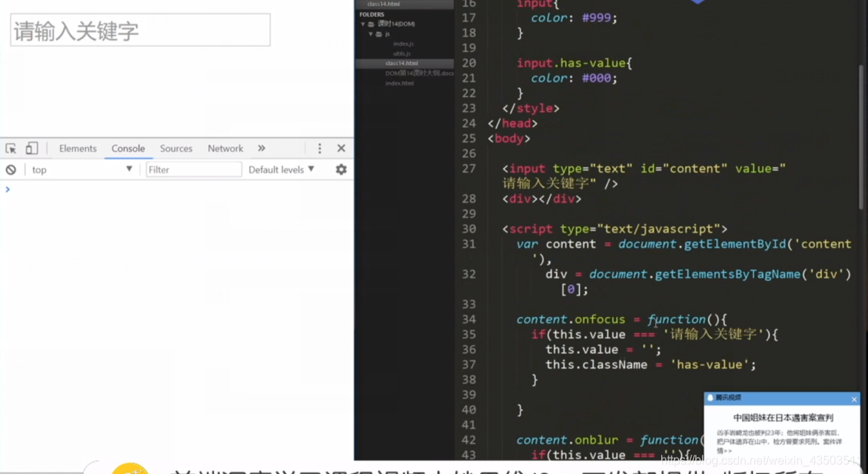Show more DevTools tabs via double chevron

(x=261, y=148)
